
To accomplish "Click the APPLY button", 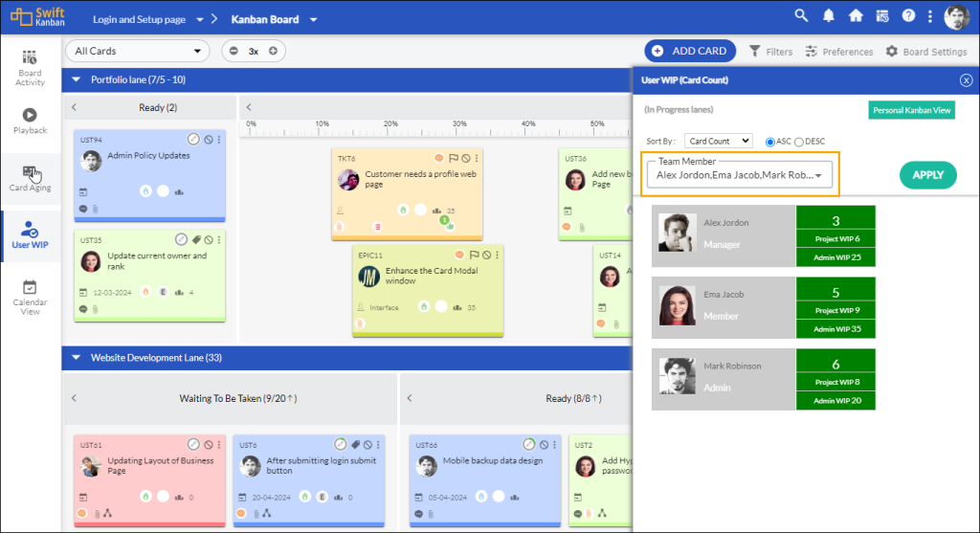I will coord(928,175).
